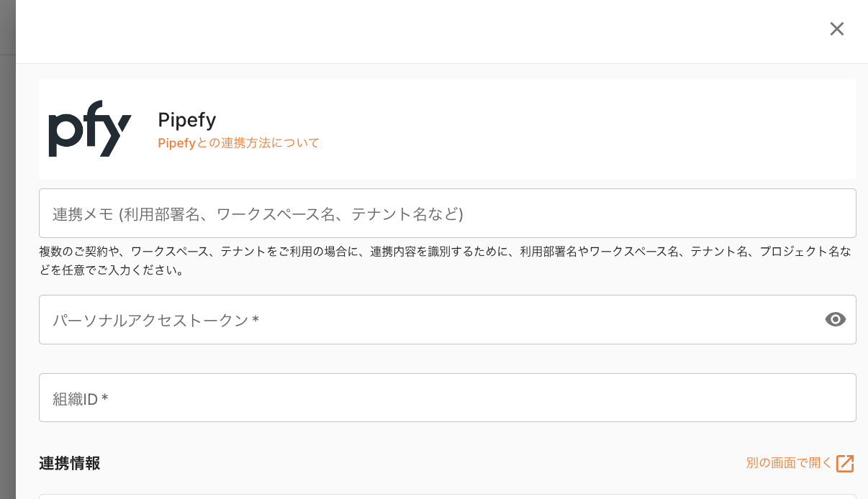Click the open-in-new-window square arrow icon
Image resolution: width=868 pixels, height=499 pixels.
tap(845, 464)
